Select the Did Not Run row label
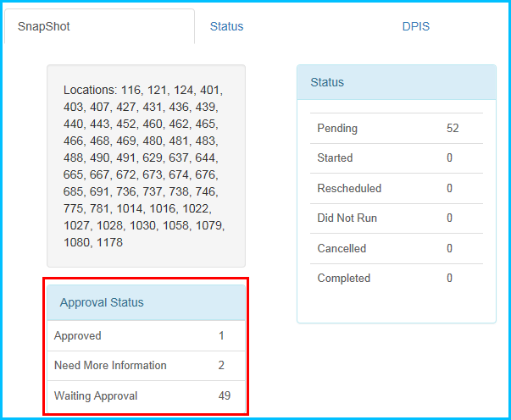 click(x=347, y=218)
